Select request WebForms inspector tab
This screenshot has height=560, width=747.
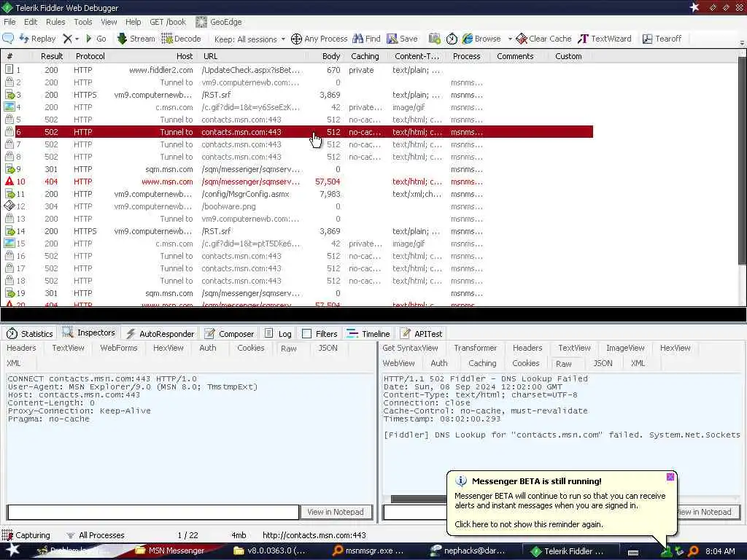point(119,348)
